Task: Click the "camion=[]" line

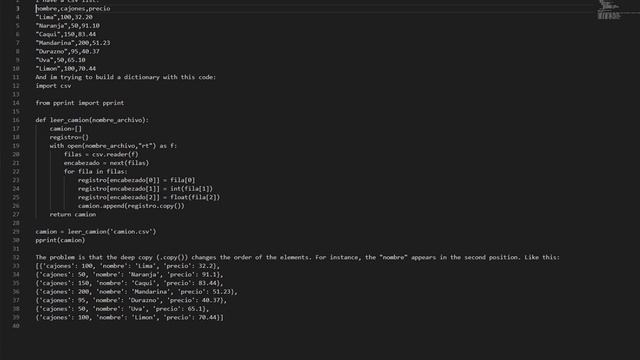Action: pos(66,129)
